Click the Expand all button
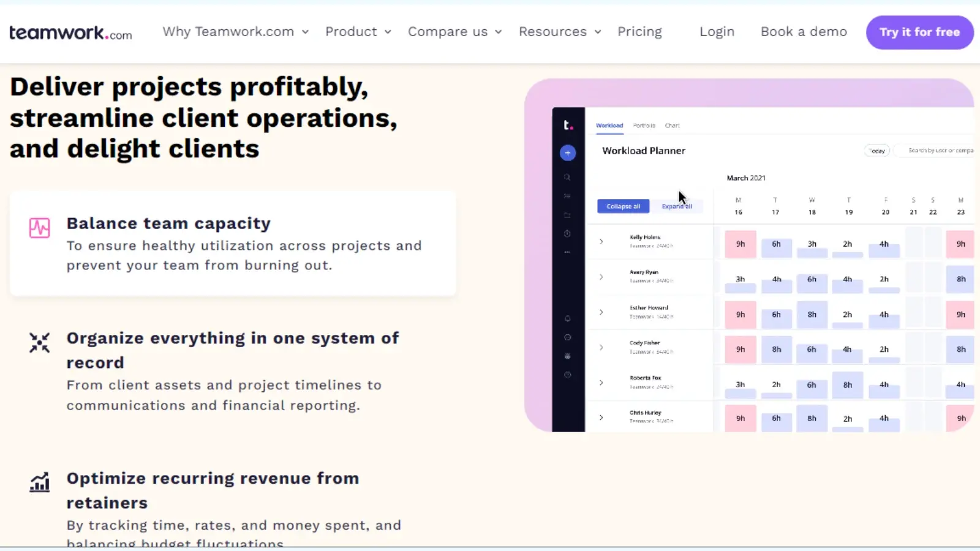This screenshot has width=980, height=551. point(677,206)
